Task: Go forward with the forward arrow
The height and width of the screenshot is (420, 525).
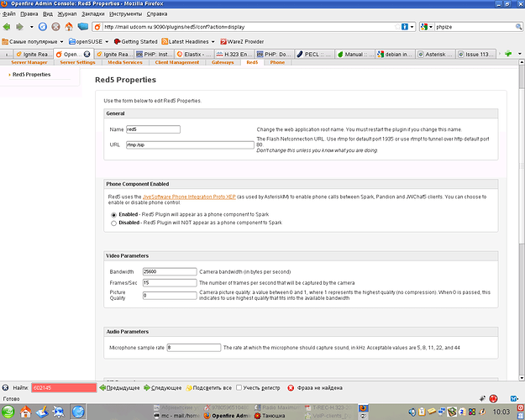Action: (x=20, y=27)
